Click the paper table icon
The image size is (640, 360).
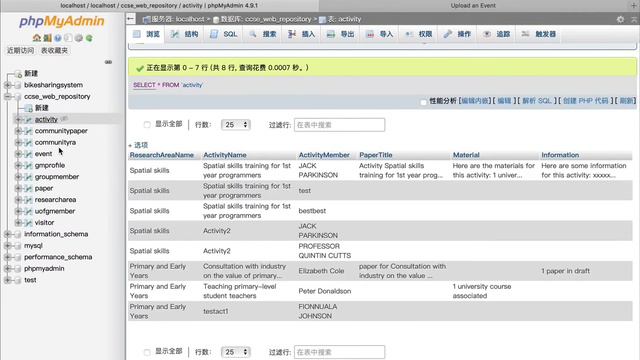(x=29, y=189)
